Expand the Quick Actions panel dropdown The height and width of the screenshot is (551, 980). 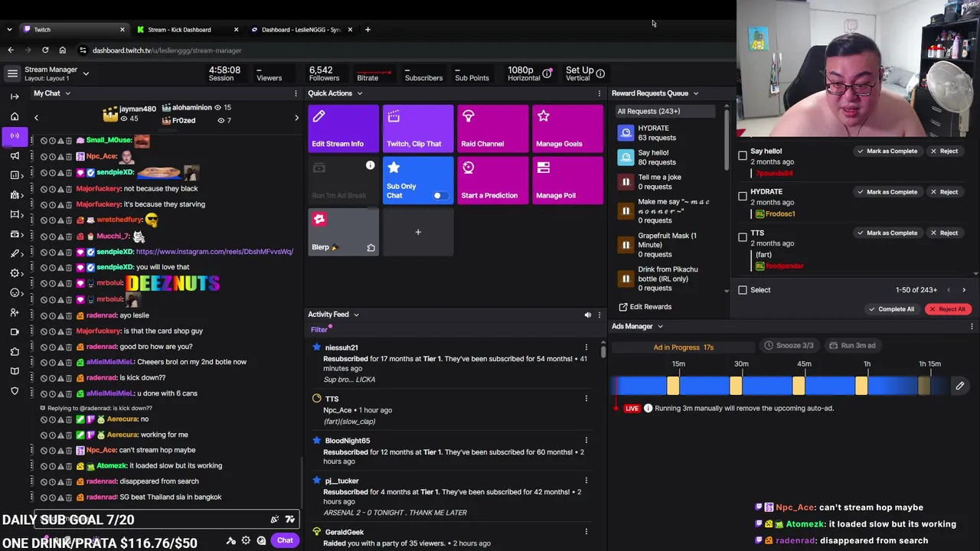(359, 93)
